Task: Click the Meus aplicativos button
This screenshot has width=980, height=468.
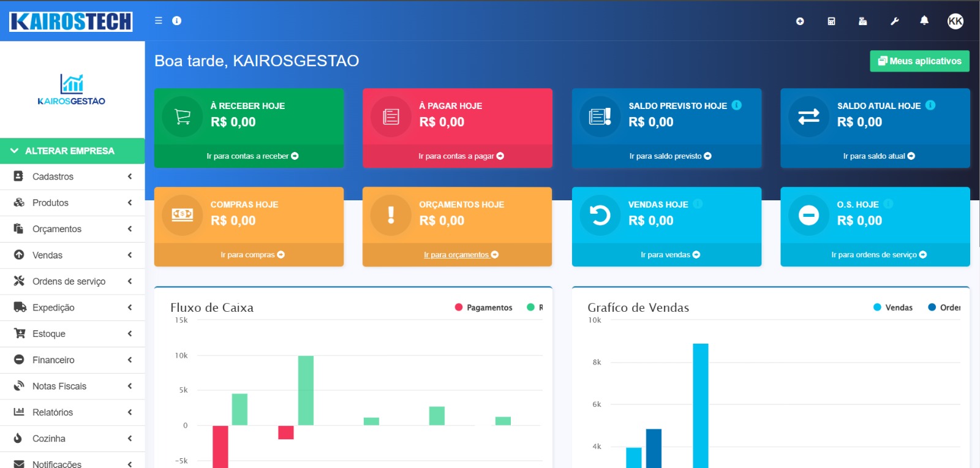Action: click(919, 61)
